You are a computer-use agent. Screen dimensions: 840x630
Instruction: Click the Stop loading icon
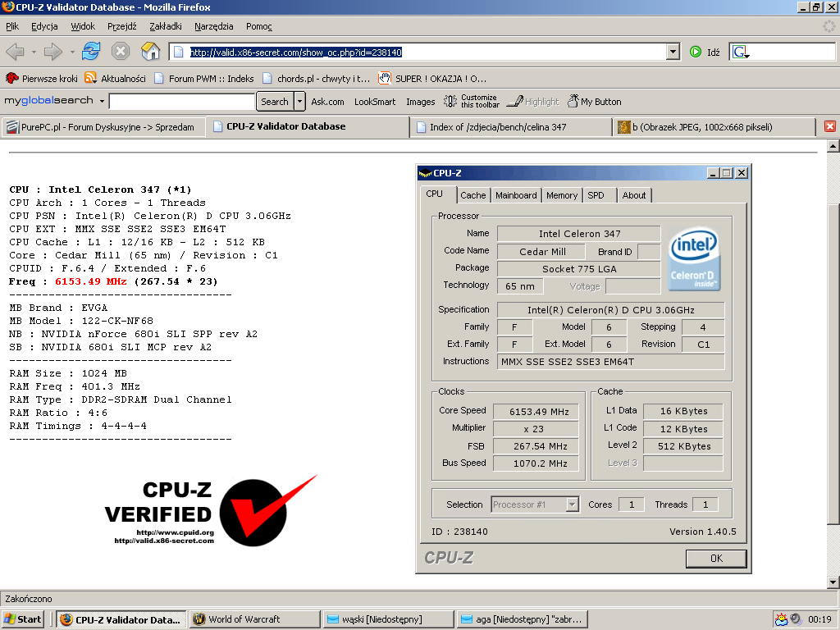click(121, 52)
